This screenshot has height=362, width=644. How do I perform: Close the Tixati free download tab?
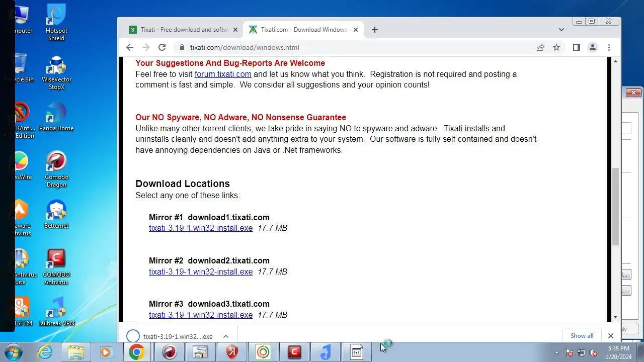pyautogui.click(x=235, y=30)
